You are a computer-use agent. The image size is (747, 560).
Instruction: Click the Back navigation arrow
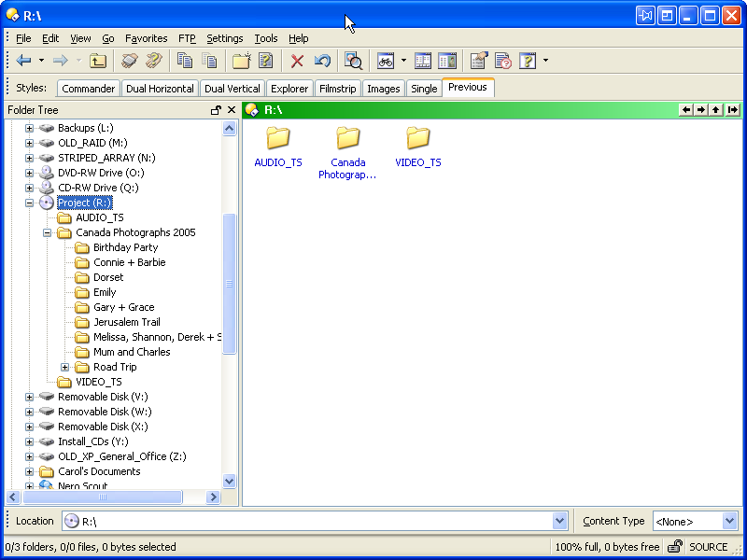click(23, 61)
